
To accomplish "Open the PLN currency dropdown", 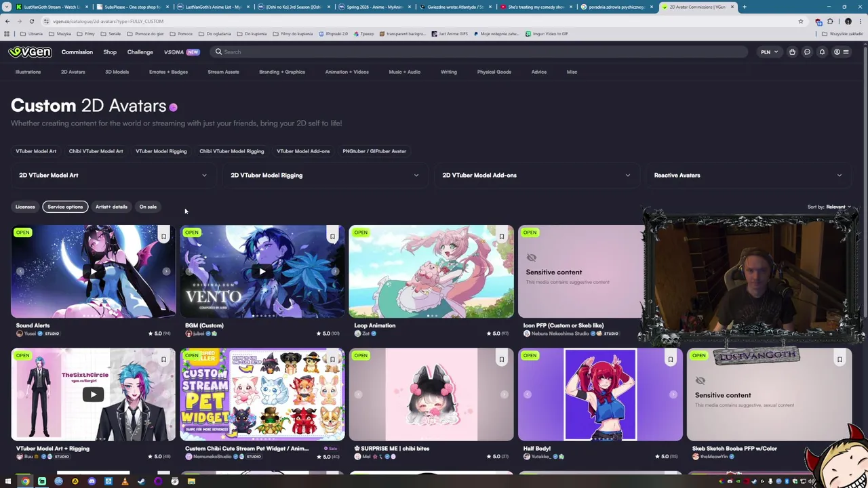I will tap(768, 52).
